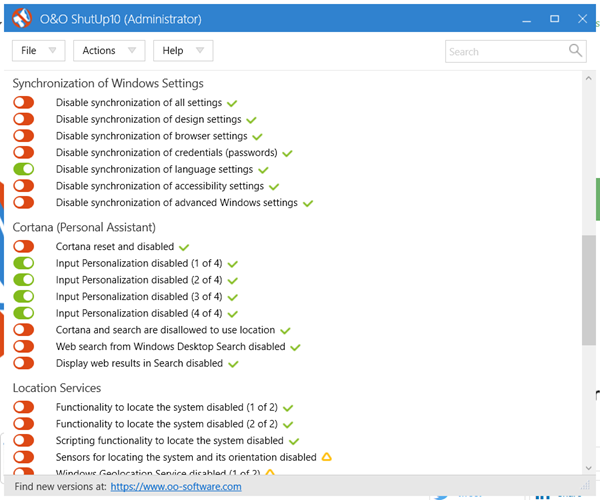Toggle 'Disable synchronization of language settings' switch
The image size is (600, 500).
click(24, 170)
